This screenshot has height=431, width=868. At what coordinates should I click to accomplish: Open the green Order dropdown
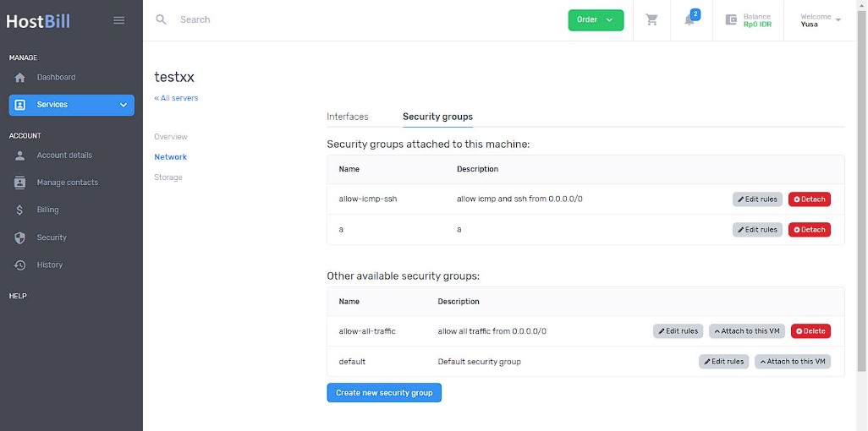tap(596, 20)
